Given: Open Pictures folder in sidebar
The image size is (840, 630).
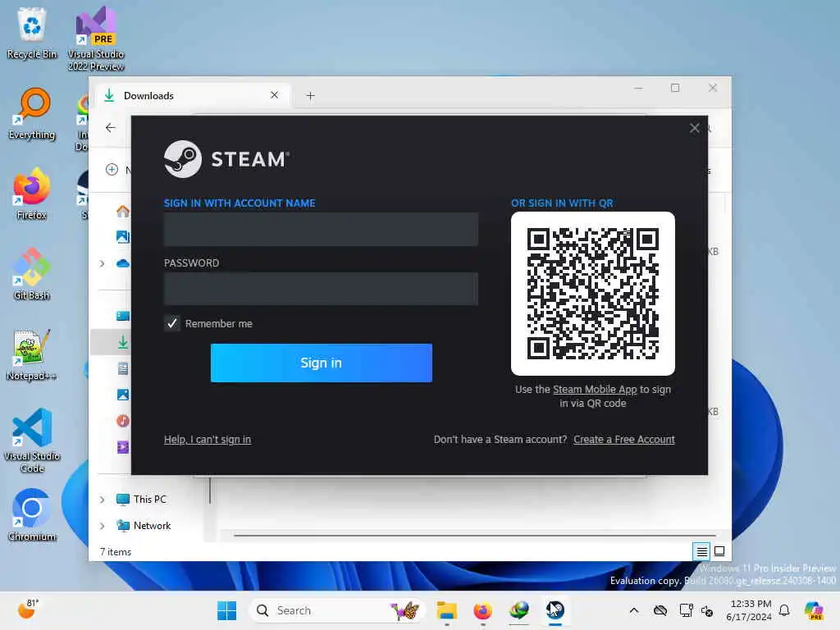Looking at the screenshot, I should point(123,395).
